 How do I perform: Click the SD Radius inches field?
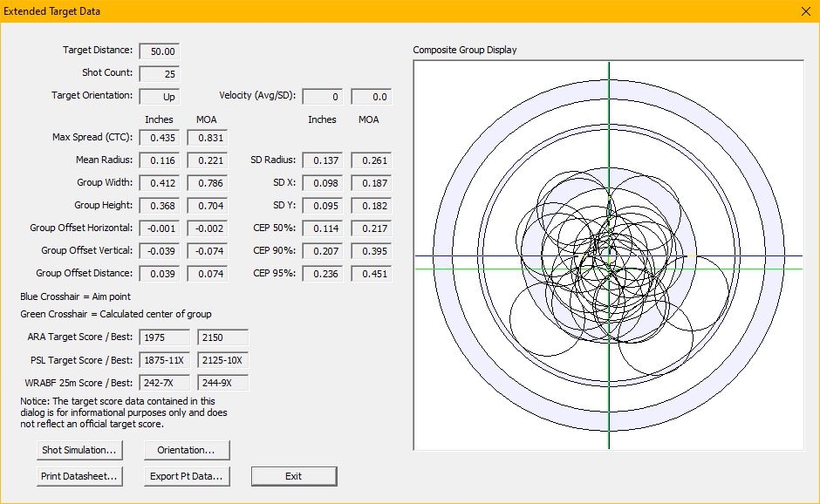(323, 160)
